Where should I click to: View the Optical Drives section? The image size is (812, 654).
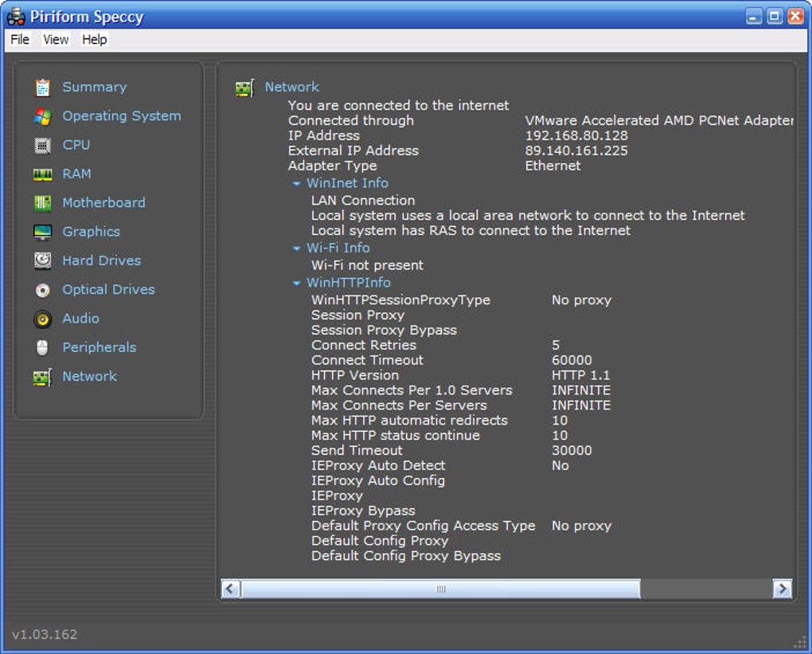pyautogui.click(x=108, y=289)
